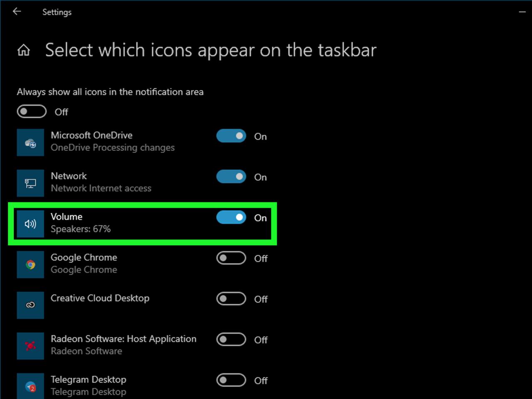This screenshot has width=532, height=399.
Task: Click the Telegram Desktop icon
Action: click(30, 387)
